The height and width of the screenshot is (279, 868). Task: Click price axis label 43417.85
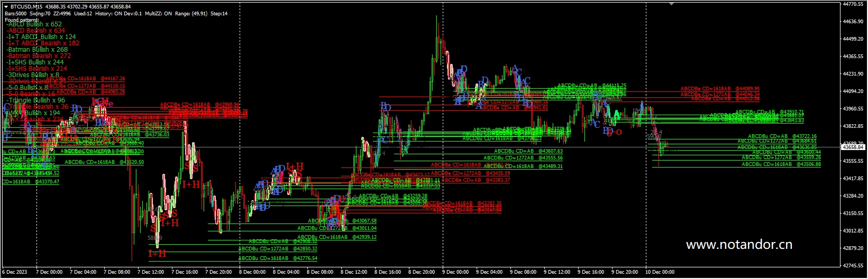pos(853,179)
